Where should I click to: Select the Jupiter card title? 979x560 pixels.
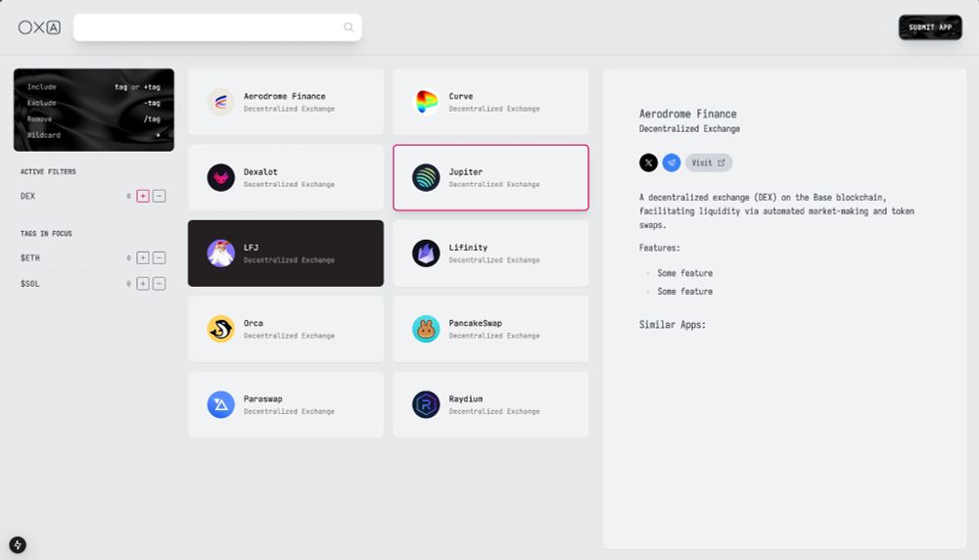click(x=466, y=171)
